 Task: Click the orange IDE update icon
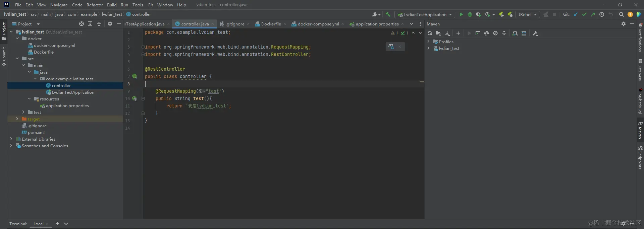pos(630,14)
